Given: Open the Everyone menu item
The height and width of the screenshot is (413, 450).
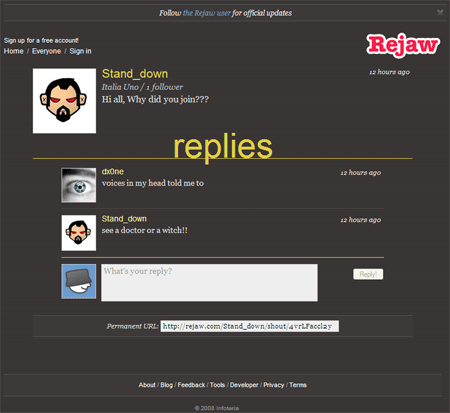Looking at the screenshot, I should [46, 51].
